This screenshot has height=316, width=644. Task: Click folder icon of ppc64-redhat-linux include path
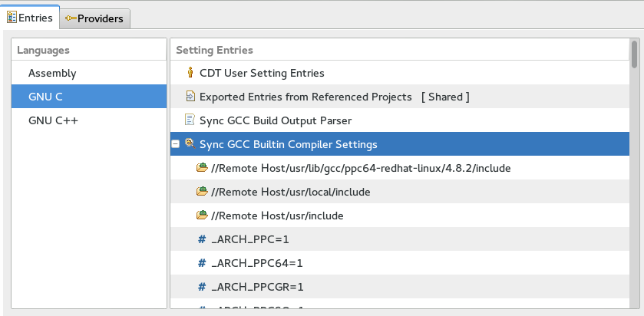click(x=202, y=167)
